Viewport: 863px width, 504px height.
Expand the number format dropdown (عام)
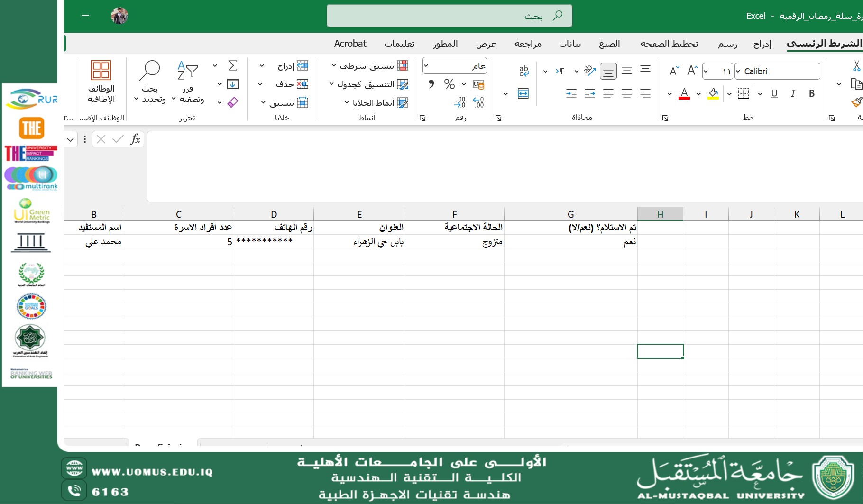coord(426,66)
